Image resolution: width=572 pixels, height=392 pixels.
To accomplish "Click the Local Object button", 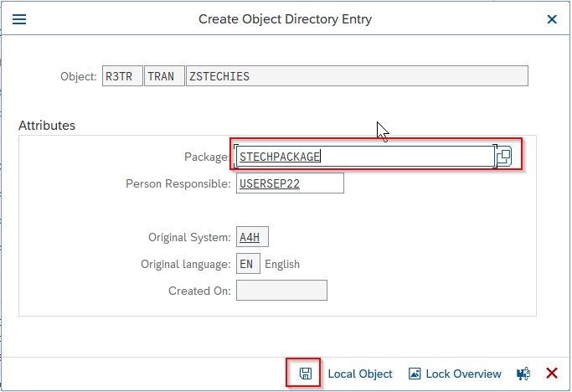I will pyautogui.click(x=359, y=374).
